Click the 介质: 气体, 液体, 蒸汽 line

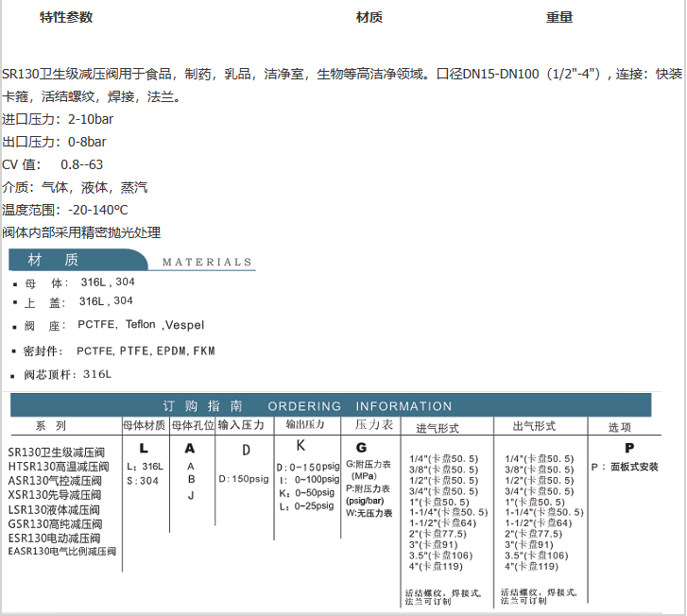click(x=75, y=187)
